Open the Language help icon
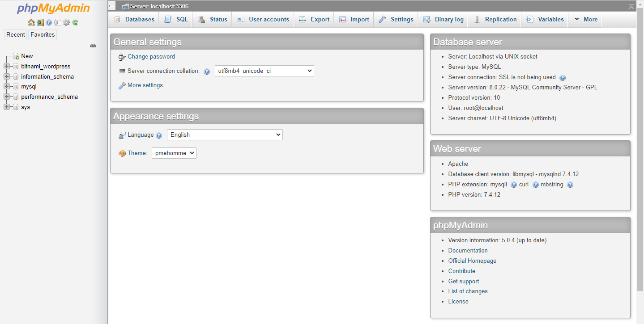This screenshot has width=644, height=324. click(x=159, y=135)
